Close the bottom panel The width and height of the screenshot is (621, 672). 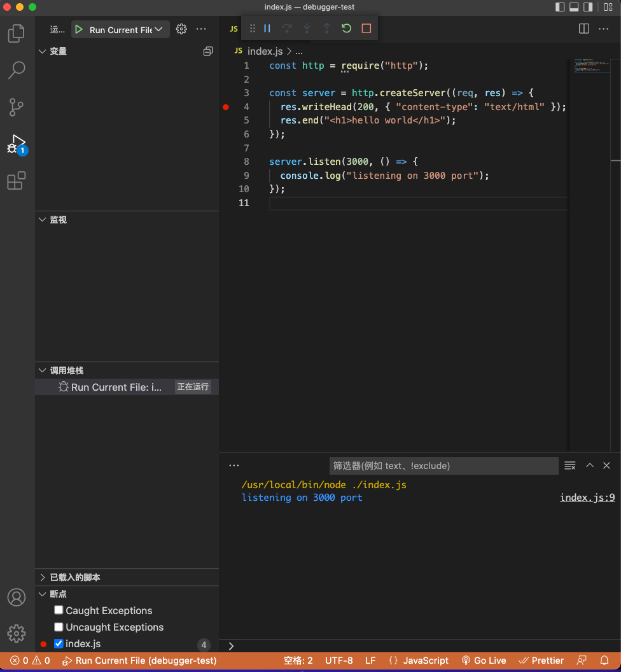(x=606, y=465)
